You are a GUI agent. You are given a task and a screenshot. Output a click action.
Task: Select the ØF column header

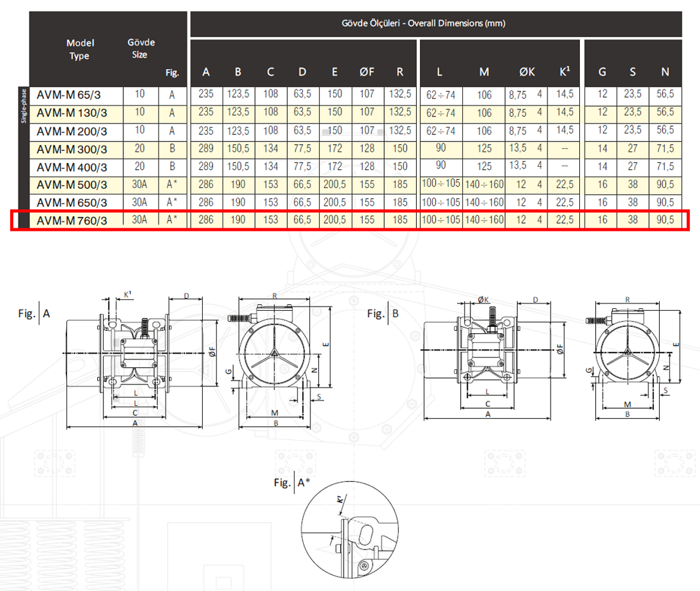pyautogui.click(x=367, y=72)
